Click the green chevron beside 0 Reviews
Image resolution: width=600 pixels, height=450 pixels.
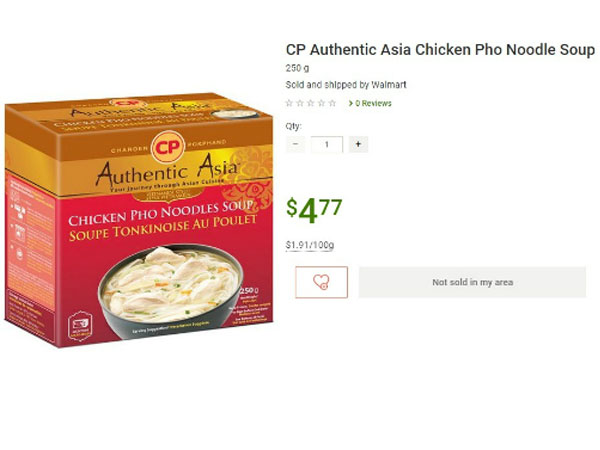351,103
